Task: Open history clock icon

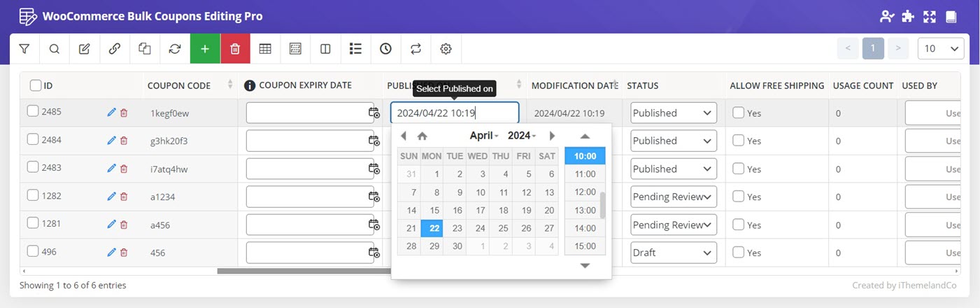Action: 385,49
